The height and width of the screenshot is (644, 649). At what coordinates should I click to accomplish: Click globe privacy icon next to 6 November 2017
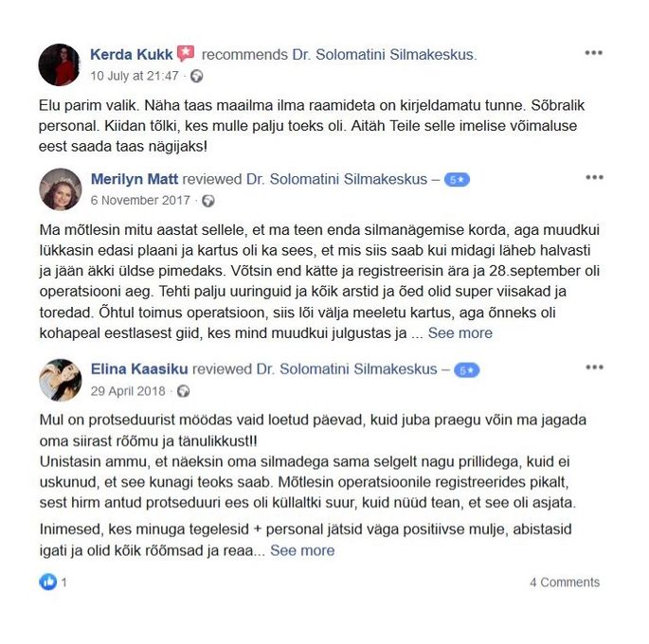208,201
